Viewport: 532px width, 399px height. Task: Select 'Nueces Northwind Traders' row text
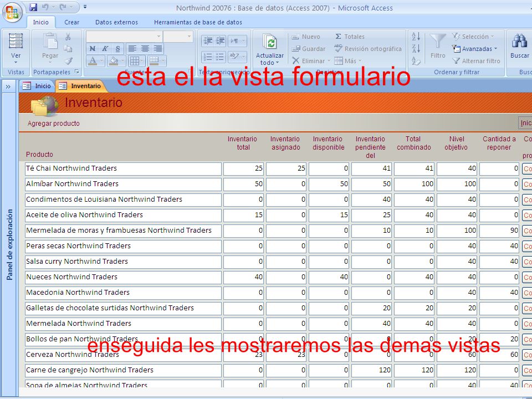point(71,277)
